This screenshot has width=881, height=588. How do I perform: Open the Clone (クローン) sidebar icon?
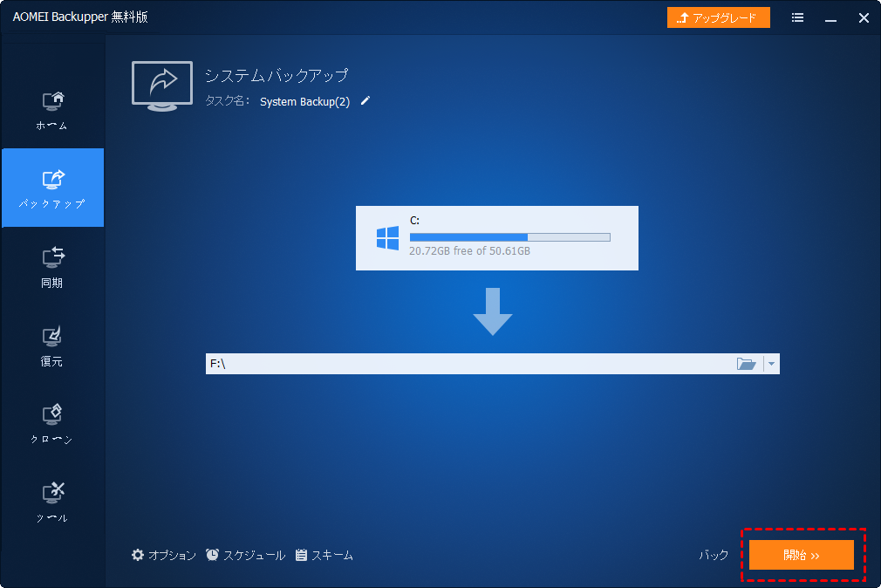click(x=52, y=424)
